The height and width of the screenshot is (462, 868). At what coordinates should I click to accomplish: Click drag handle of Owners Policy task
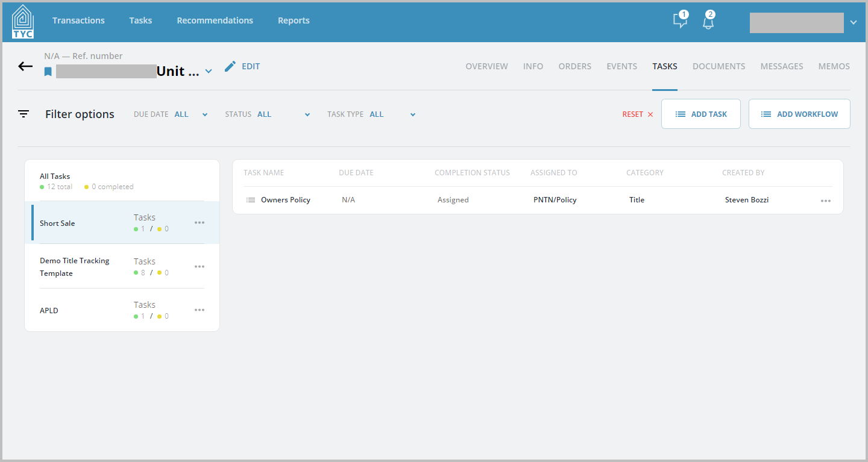pyautogui.click(x=251, y=200)
